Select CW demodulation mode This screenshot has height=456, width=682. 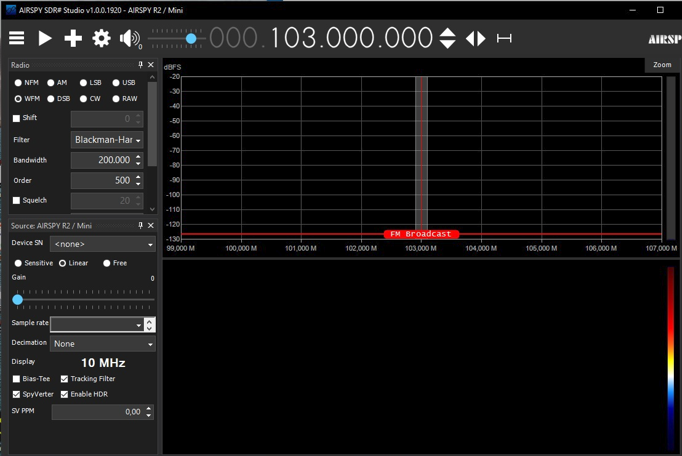pyautogui.click(x=90, y=99)
